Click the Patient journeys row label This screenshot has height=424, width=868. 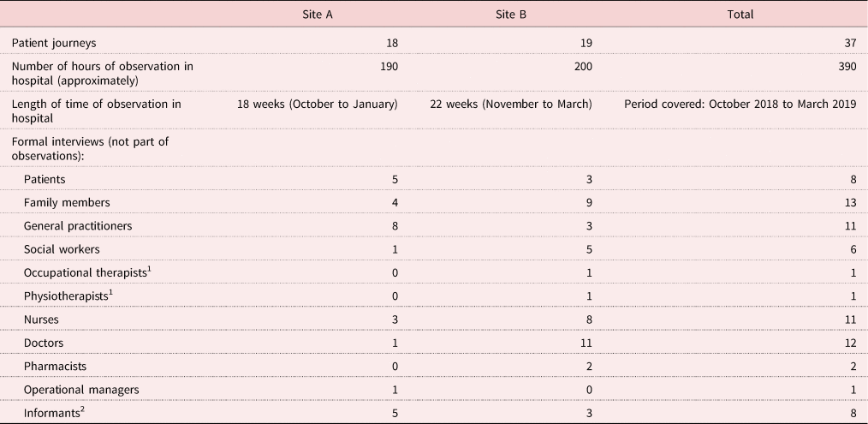click(54, 43)
